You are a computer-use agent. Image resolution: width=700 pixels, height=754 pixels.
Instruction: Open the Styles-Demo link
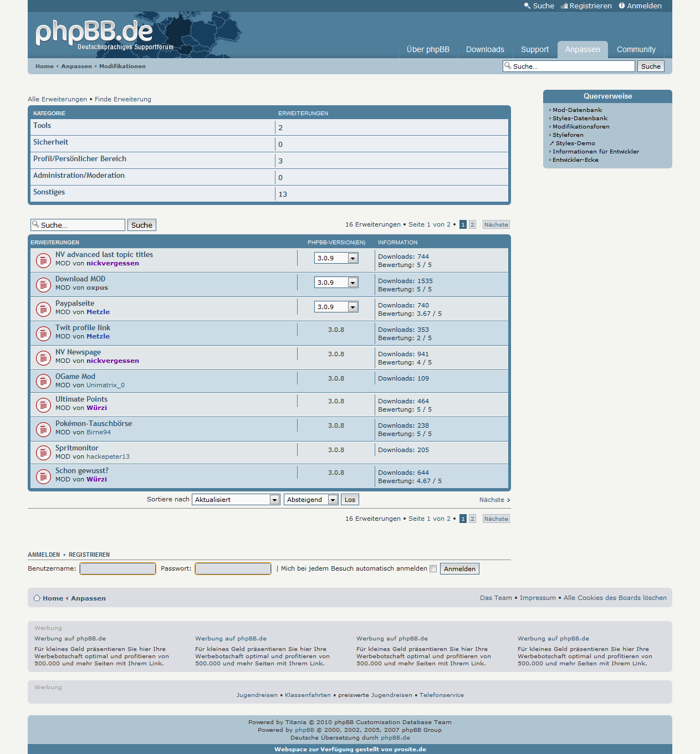pyautogui.click(x=575, y=143)
